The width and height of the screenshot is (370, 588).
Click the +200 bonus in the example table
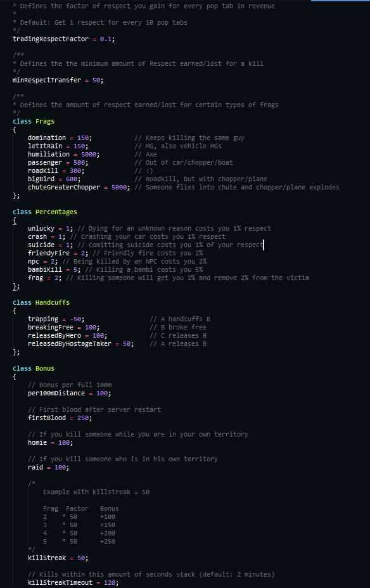(x=108, y=534)
